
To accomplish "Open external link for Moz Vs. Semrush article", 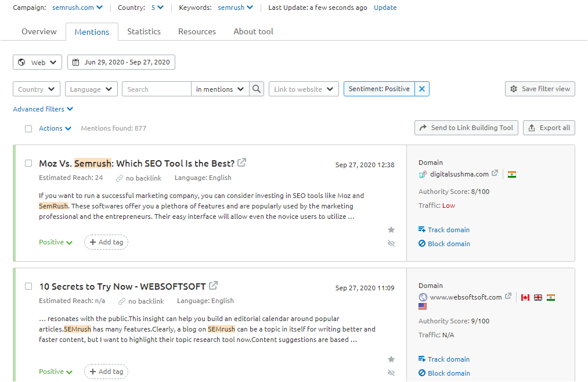I will (242, 163).
